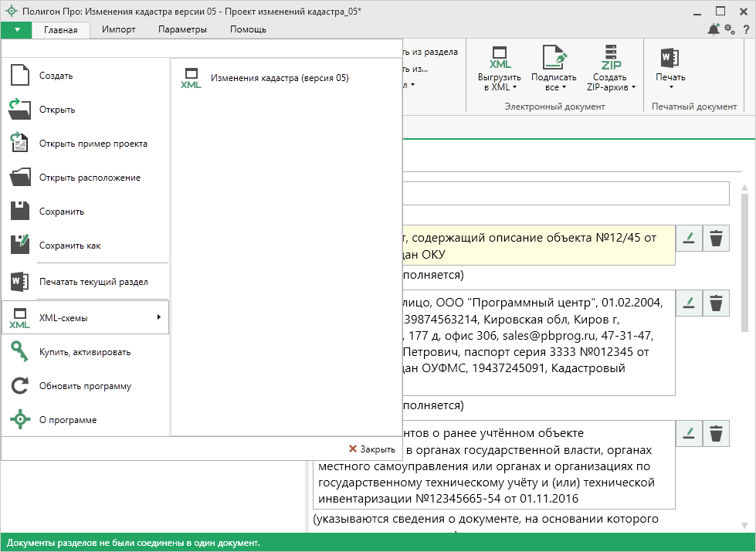Open the green application menu dropdown button
Viewport: 756px width, 552px height.
[x=16, y=29]
